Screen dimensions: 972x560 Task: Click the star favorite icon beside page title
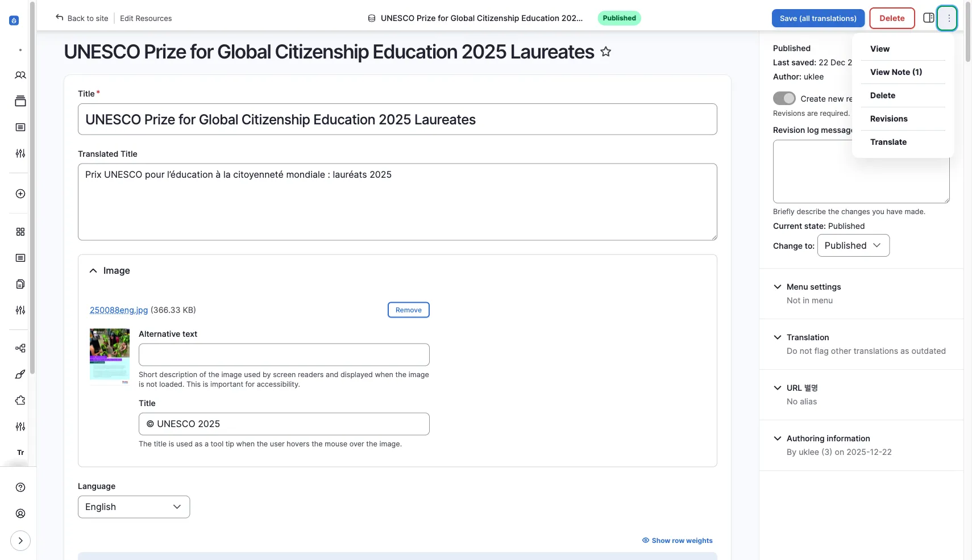click(606, 52)
